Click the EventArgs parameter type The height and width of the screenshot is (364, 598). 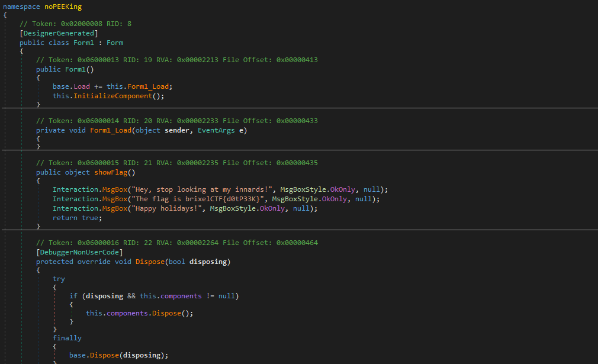click(x=217, y=130)
